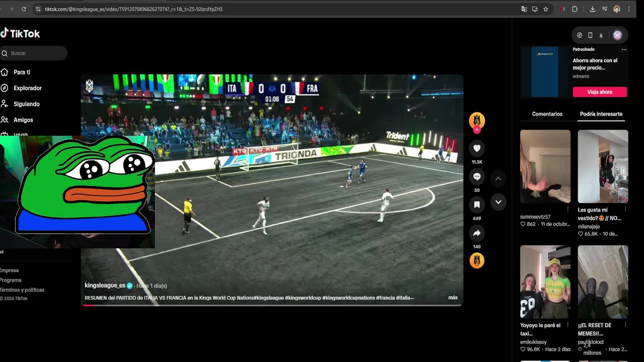Viewport: 644px width, 362px height.
Task: Click the #francia hashtag
Action: pos(385,298)
